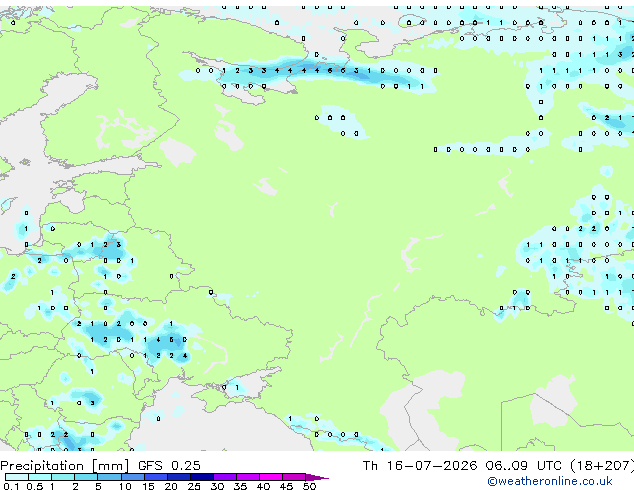The height and width of the screenshot is (490, 634).
Task: Click the '45' legend label
Action: pos(286,486)
